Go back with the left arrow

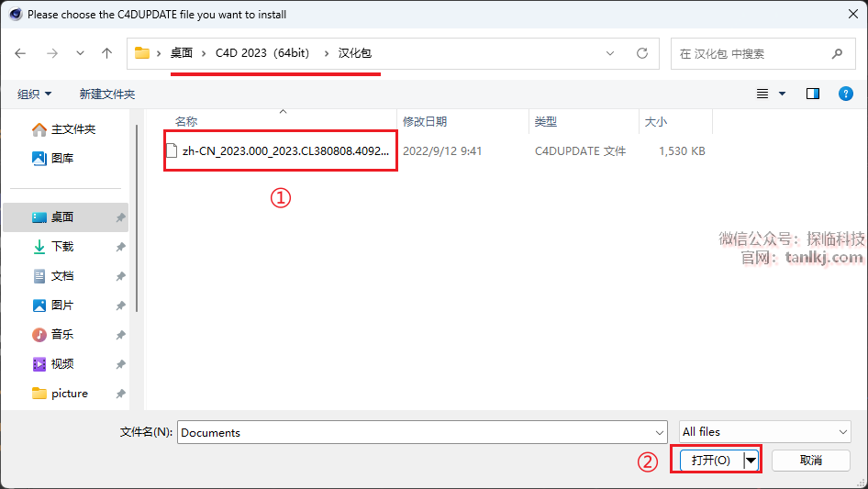coord(20,53)
